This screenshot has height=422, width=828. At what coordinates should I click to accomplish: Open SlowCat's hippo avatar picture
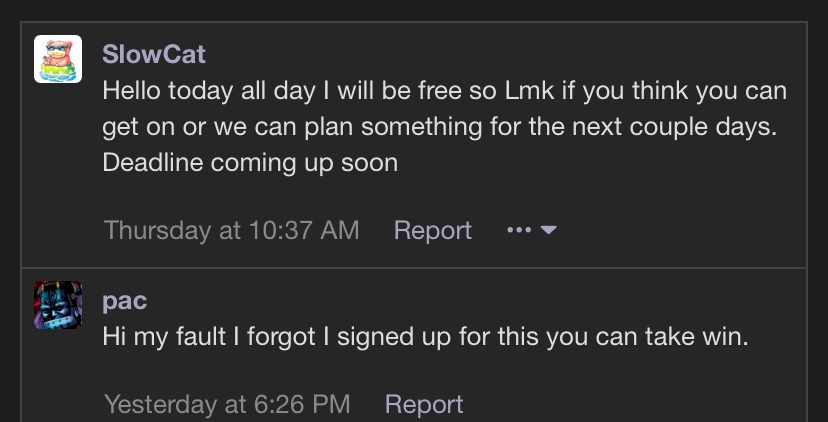[x=58, y=59]
